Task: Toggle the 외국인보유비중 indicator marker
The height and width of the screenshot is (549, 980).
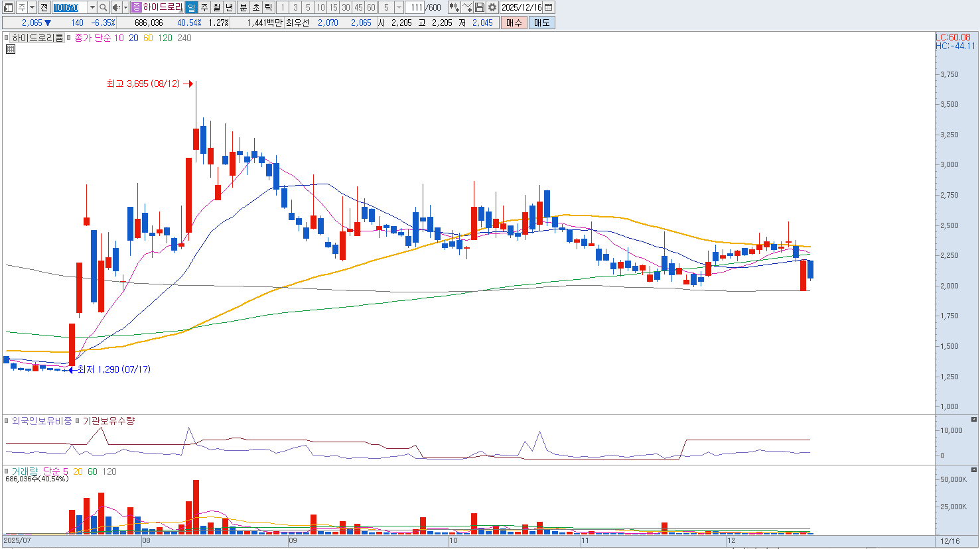Action: [x=7, y=421]
